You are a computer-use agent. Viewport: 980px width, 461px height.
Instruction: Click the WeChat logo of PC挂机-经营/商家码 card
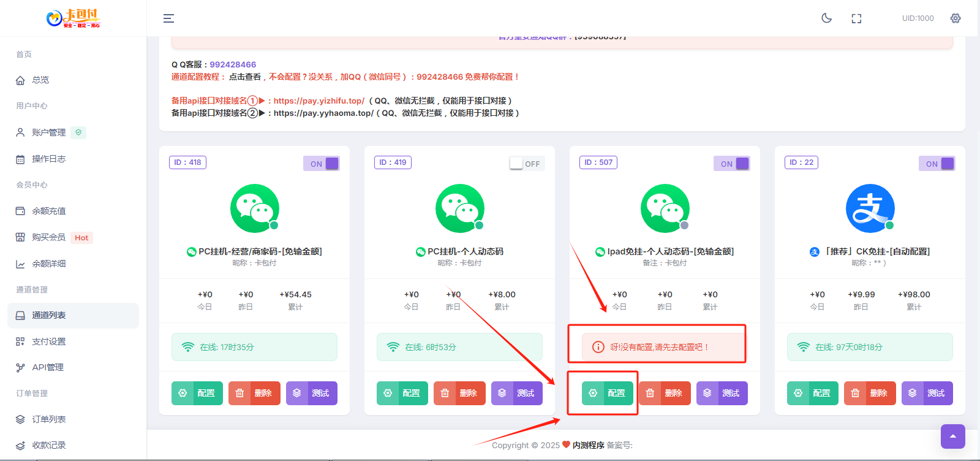[255, 208]
